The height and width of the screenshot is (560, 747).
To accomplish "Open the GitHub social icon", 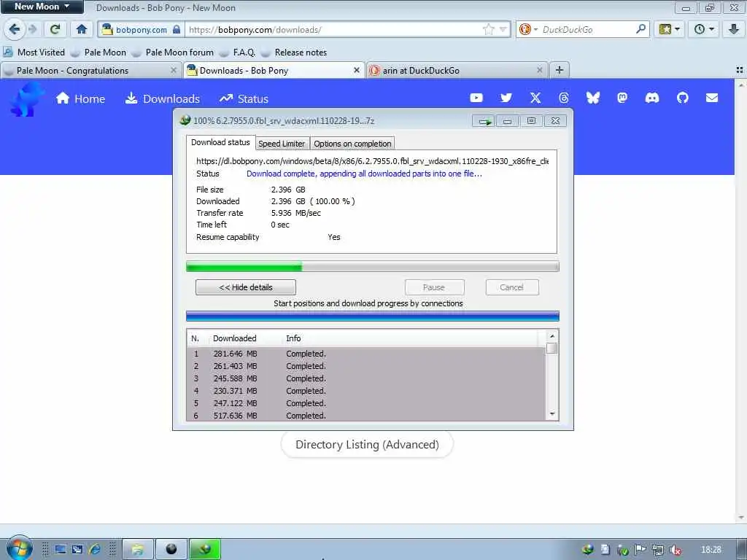I will point(683,98).
